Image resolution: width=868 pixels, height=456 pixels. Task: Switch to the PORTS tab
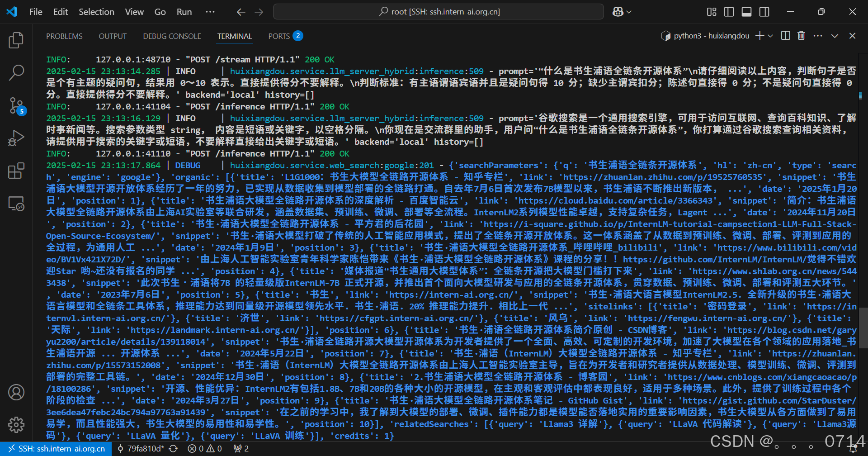point(285,36)
